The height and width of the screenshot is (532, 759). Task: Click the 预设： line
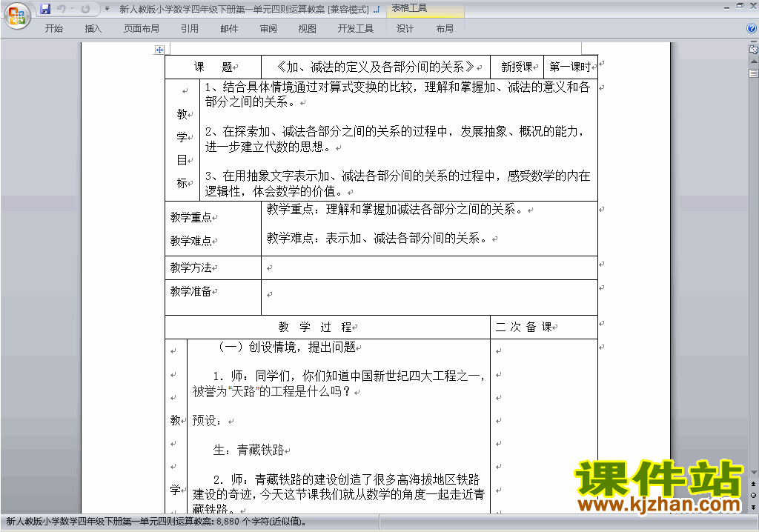[208, 420]
